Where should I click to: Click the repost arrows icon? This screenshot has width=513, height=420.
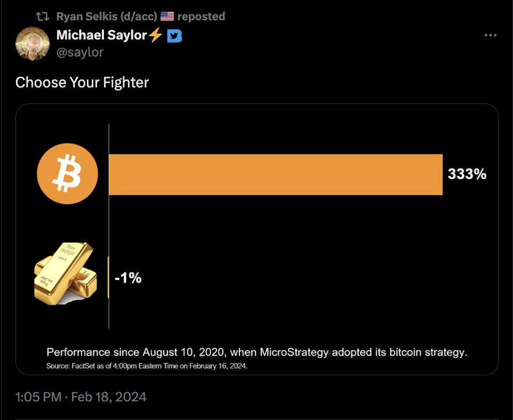pos(46,17)
